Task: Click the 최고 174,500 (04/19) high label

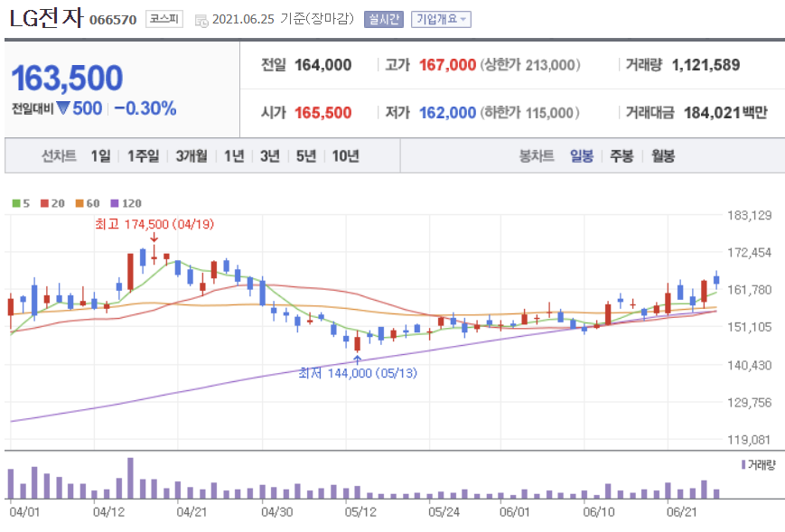Action: (154, 224)
